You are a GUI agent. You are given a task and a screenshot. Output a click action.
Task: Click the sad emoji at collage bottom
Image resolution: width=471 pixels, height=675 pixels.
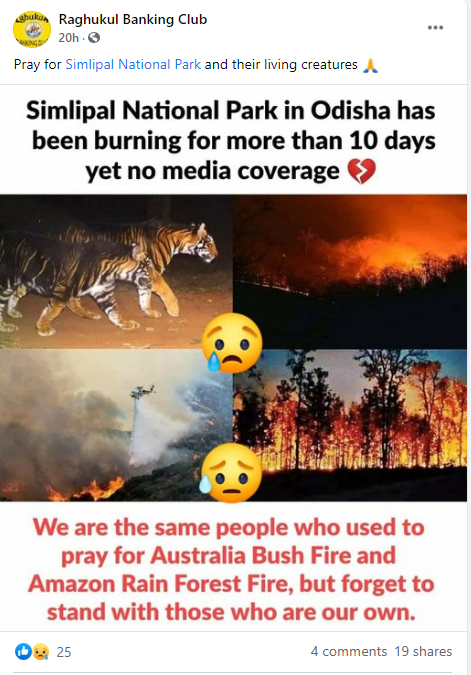pos(231,473)
